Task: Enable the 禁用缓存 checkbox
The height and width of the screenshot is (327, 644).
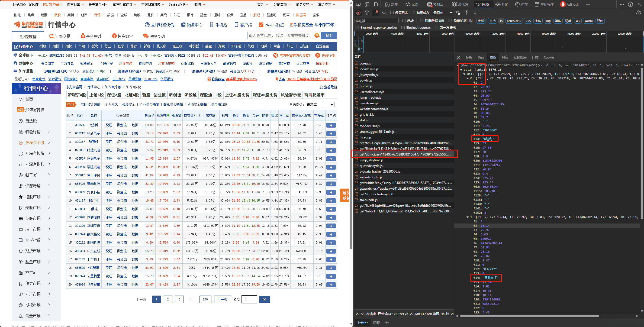Action: coord(413,13)
